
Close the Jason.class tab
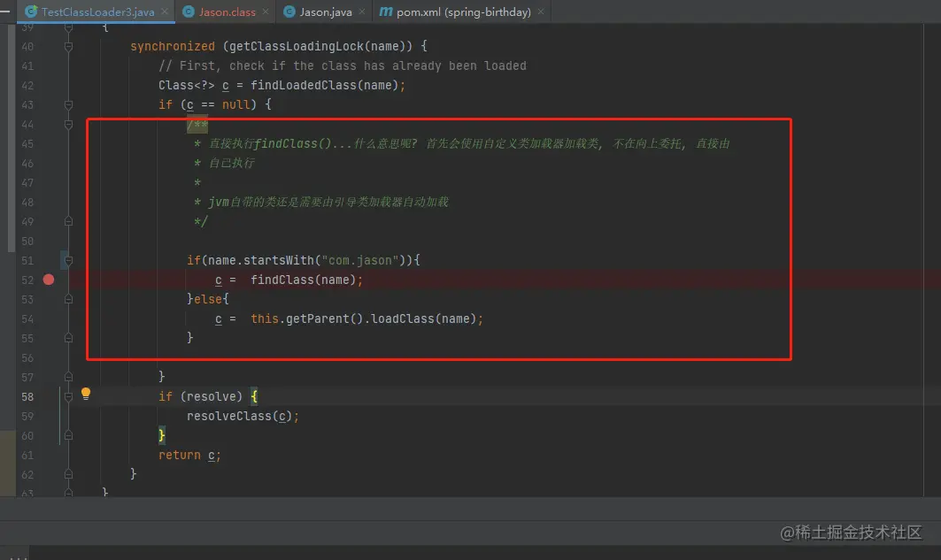tap(266, 12)
